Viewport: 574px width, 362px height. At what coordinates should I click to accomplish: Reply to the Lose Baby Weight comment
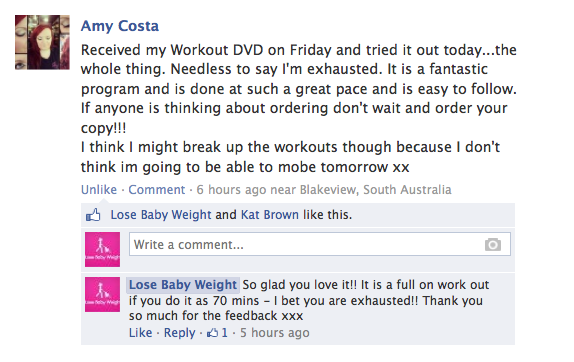(x=179, y=333)
